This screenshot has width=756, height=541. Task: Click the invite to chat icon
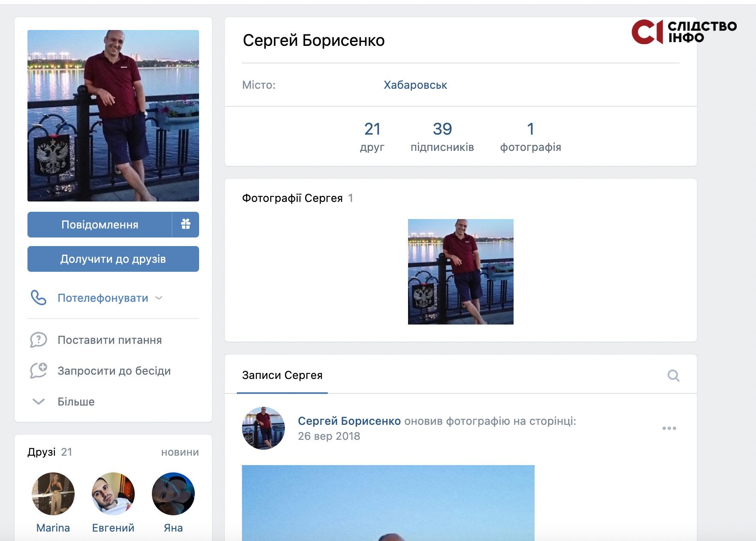tap(38, 370)
